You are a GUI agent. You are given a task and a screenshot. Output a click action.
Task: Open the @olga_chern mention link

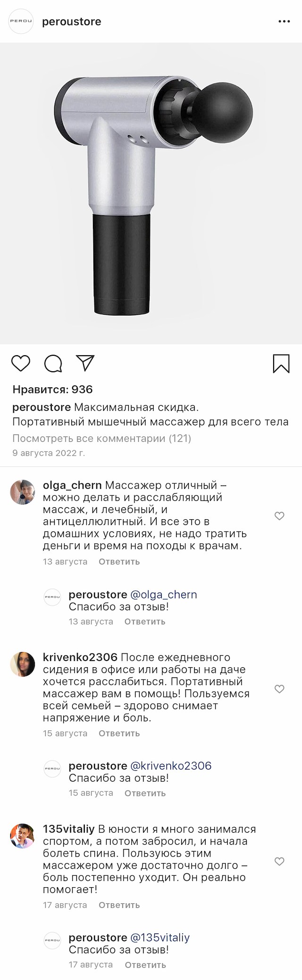coord(163,595)
